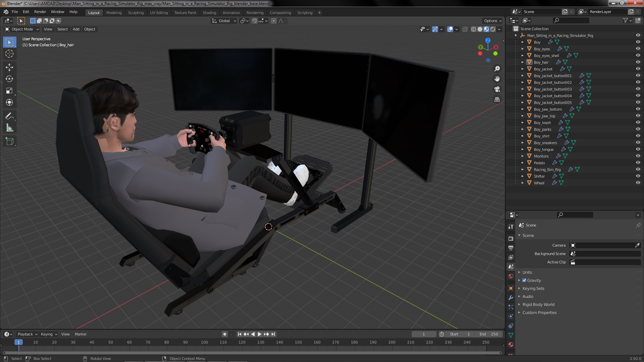Select the Rotate tool
The image size is (644, 362).
[9, 79]
